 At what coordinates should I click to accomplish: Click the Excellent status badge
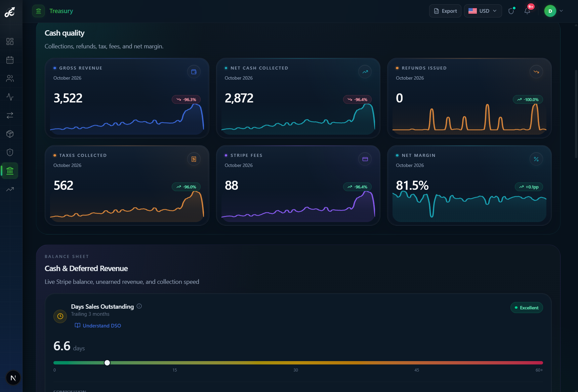click(527, 308)
